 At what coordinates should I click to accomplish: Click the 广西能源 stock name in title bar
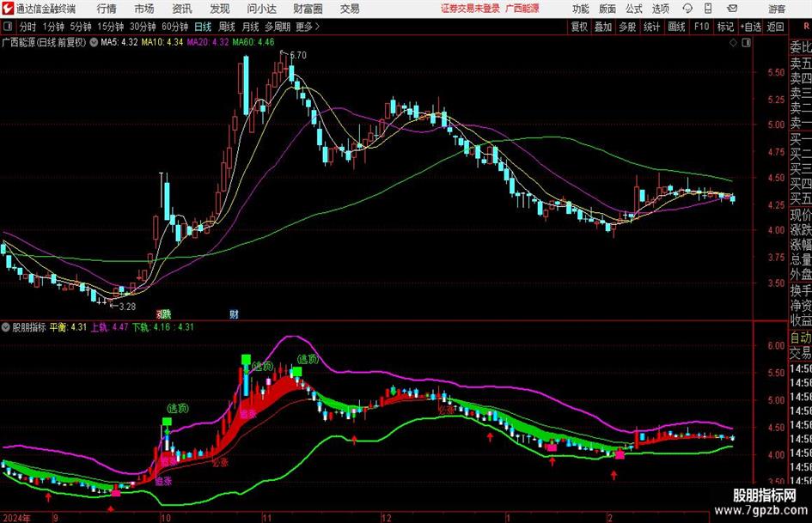pyautogui.click(x=522, y=9)
